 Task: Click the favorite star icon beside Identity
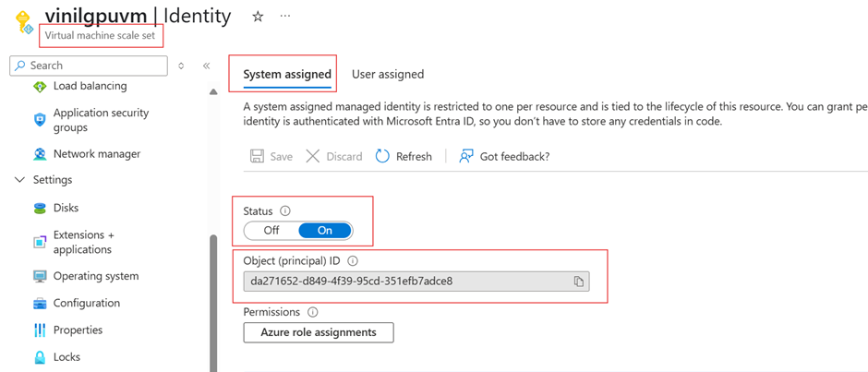258,17
